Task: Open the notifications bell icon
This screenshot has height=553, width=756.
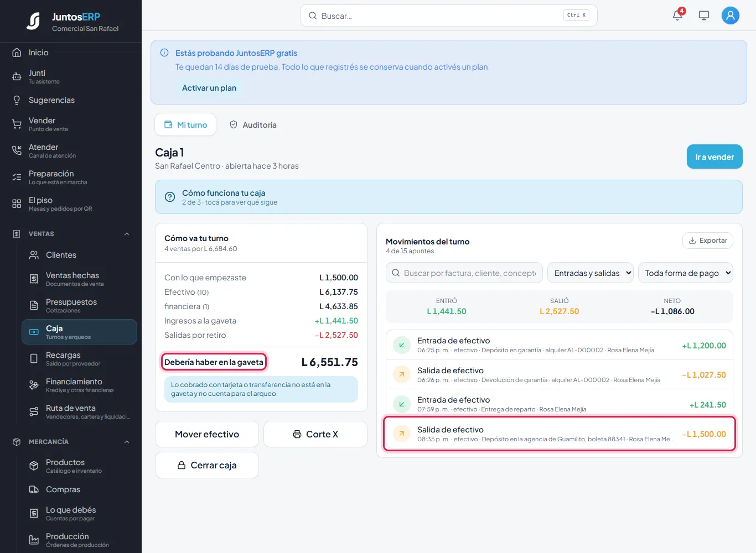Action: tap(677, 15)
